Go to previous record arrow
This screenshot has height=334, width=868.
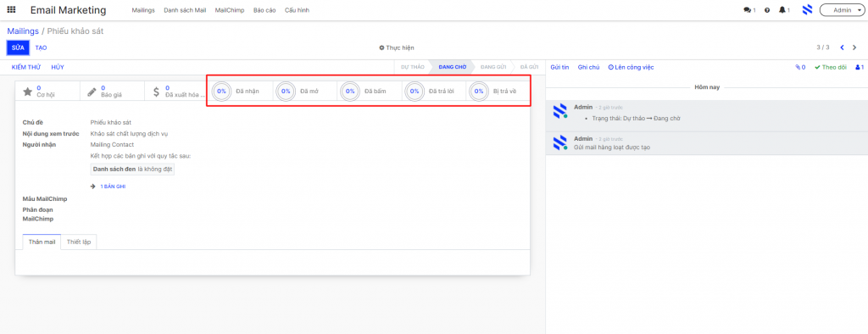(x=842, y=47)
